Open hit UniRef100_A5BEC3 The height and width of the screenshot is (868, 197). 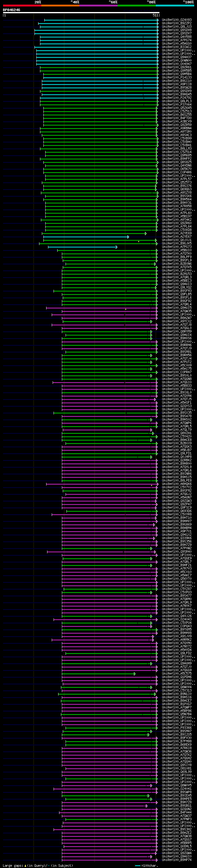coord(177,281)
